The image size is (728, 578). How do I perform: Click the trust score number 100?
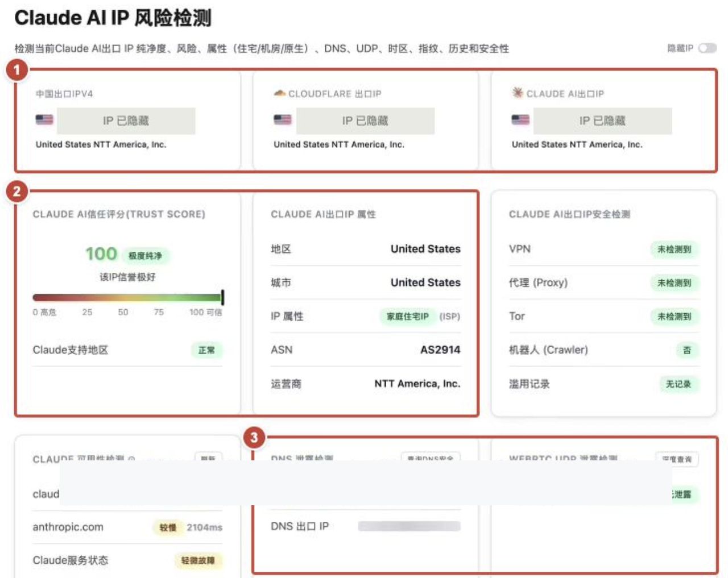(101, 253)
